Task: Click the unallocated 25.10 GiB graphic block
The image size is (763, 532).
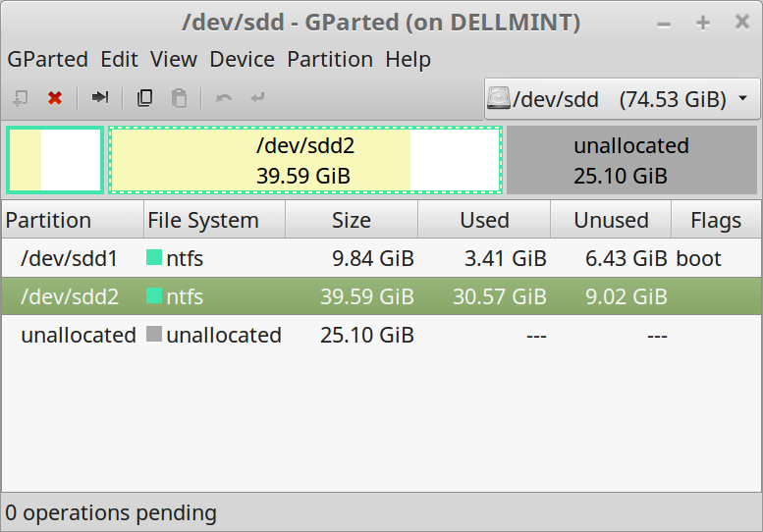Action: (631, 160)
